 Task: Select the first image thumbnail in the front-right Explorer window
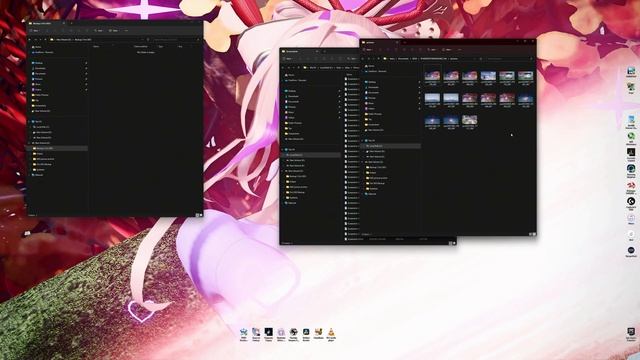pos(432,76)
